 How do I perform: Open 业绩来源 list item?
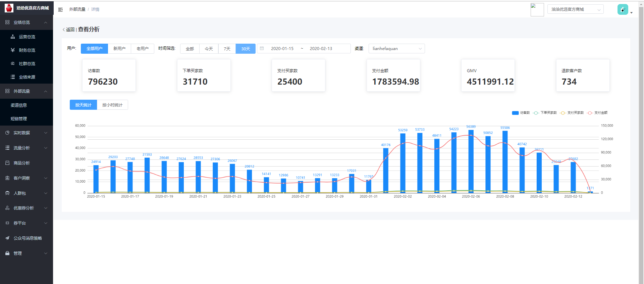pyautogui.click(x=27, y=77)
